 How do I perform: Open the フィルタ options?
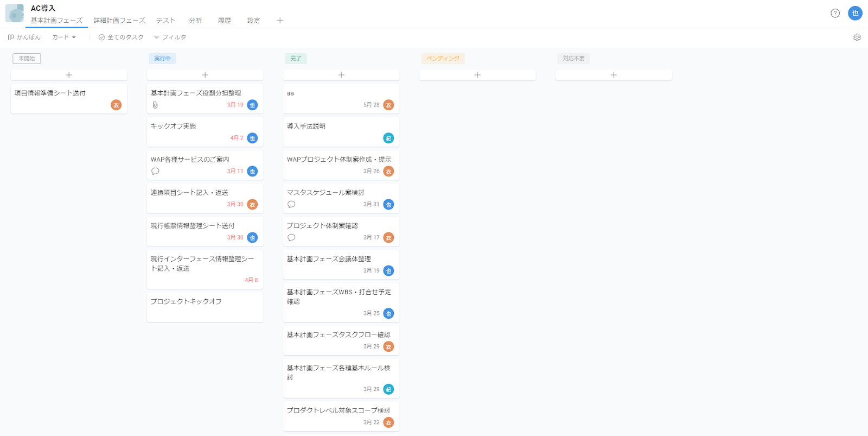[x=170, y=37]
